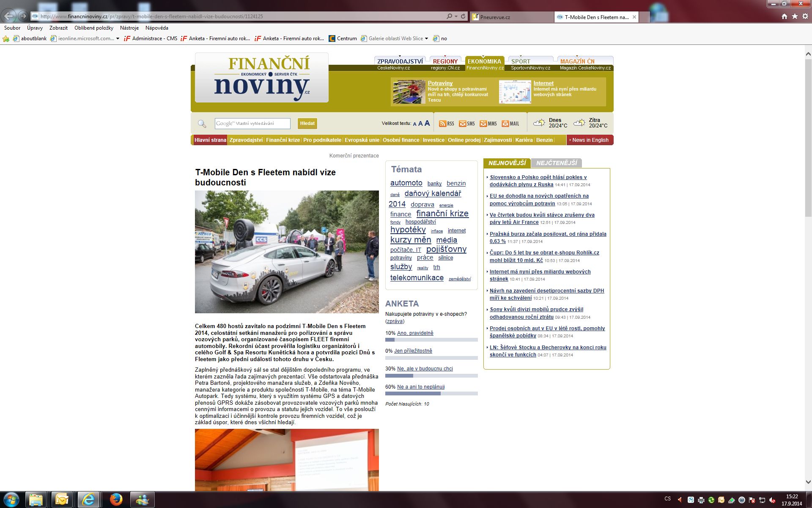Open Internet Explorer taskbar icon
The height and width of the screenshot is (508, 812).
point(88,500)
